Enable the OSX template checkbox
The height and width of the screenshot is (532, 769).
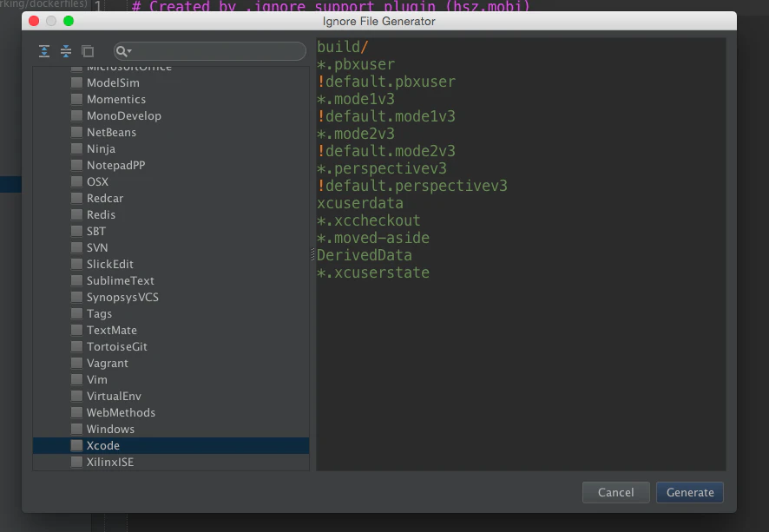[x=76, y=181]
